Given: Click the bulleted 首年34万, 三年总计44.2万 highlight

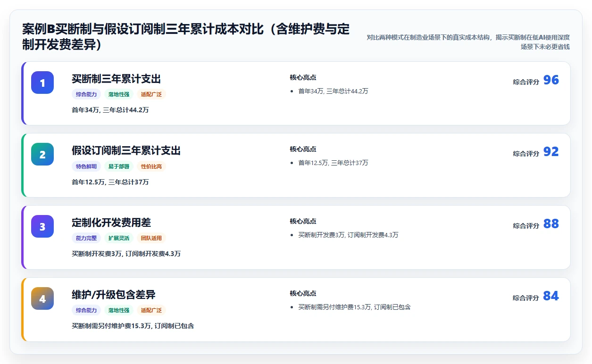Looking at the screenshot, I should [x=333, y=91].
